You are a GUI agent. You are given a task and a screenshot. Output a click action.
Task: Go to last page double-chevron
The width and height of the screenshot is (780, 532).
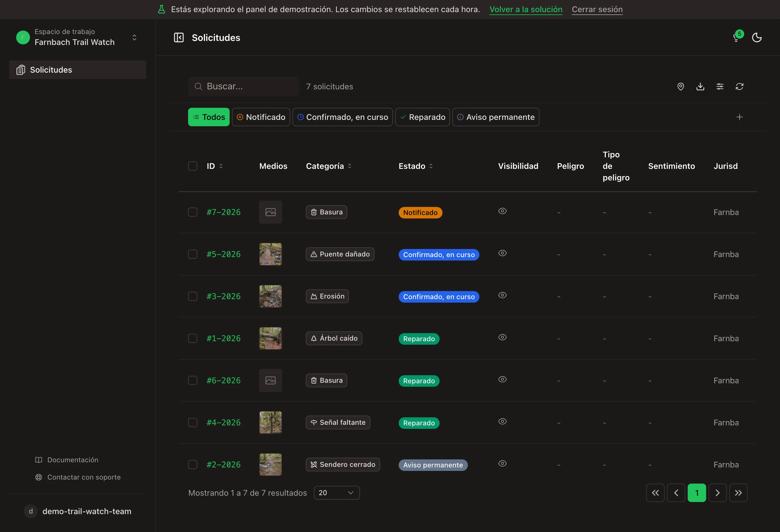(738, 493)
